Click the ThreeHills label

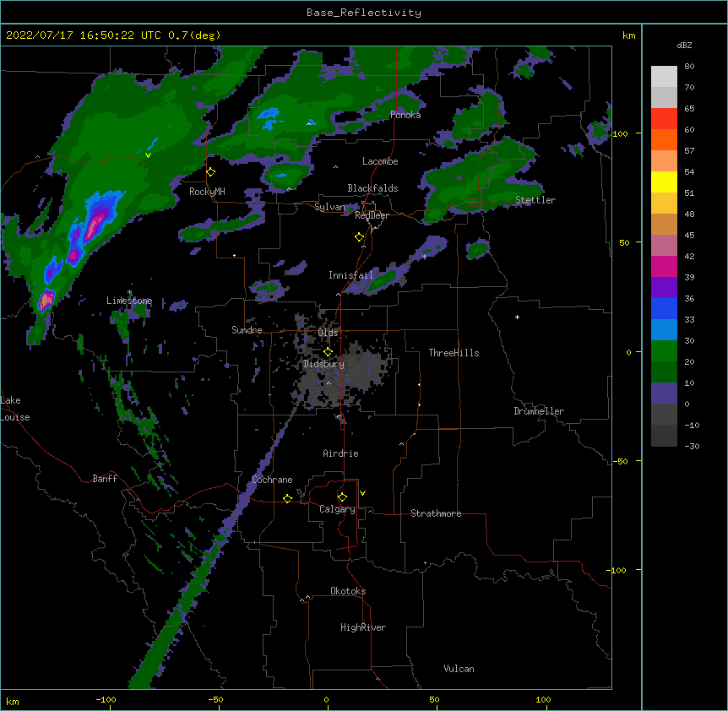[x=454, y=353]
